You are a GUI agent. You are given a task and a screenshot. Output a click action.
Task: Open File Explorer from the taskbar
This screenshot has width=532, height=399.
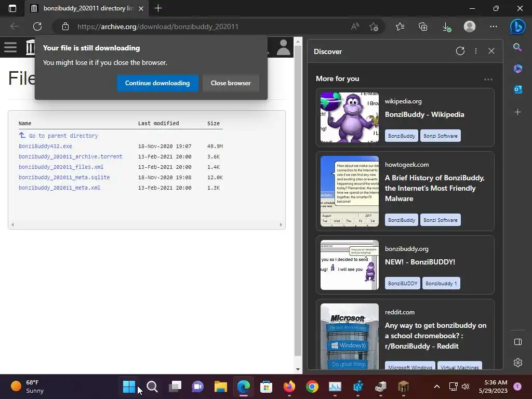click(x=220, y=387)
